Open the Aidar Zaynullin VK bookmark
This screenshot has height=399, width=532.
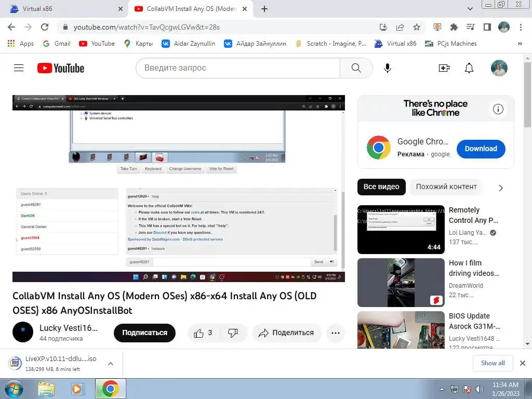pyautogui.click(x=188, y=44)
